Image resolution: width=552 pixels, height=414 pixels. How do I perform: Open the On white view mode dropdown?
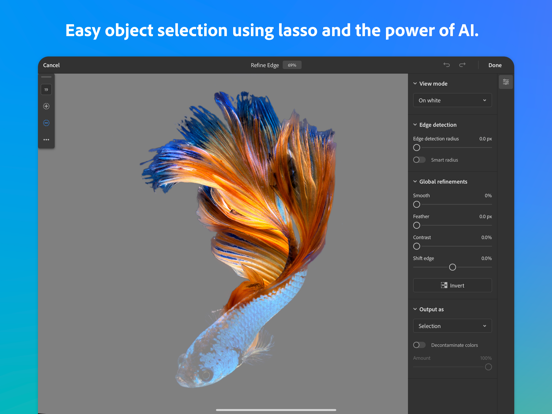tap(452, 100)
